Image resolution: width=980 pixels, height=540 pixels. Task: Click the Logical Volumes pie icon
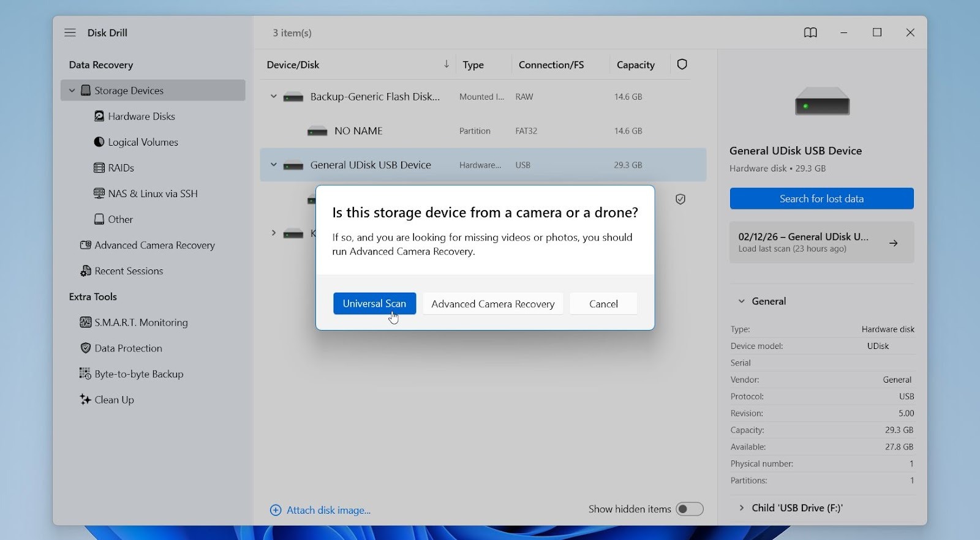[x=99, y=142]
